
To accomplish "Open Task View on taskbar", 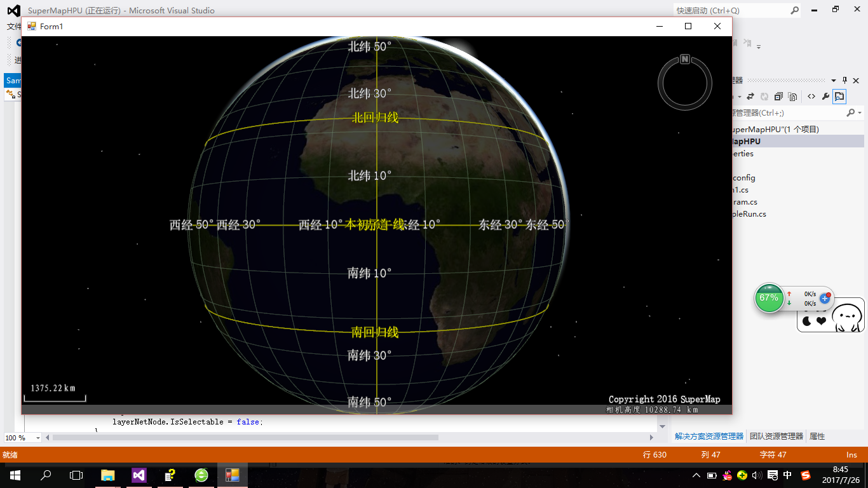I will coord(76,475).
